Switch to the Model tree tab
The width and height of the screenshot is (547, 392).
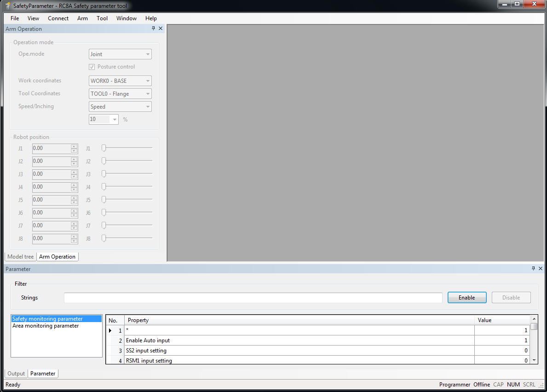(x=21, y=257)
